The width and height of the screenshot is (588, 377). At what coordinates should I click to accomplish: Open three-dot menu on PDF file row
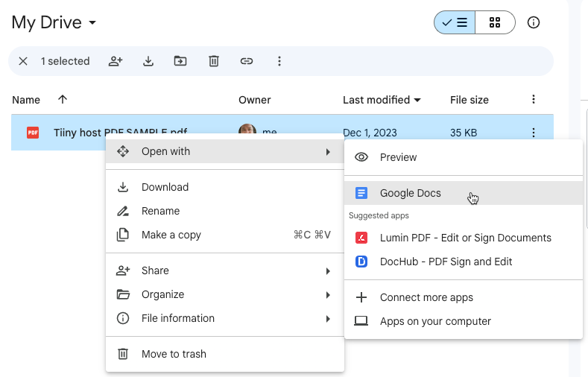point(534,133)
